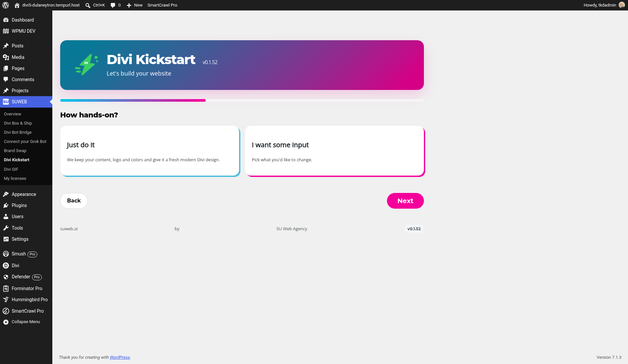Click the Plugins plug icon
The height and width of the screenshot is (364, 628).
[6, 205]
